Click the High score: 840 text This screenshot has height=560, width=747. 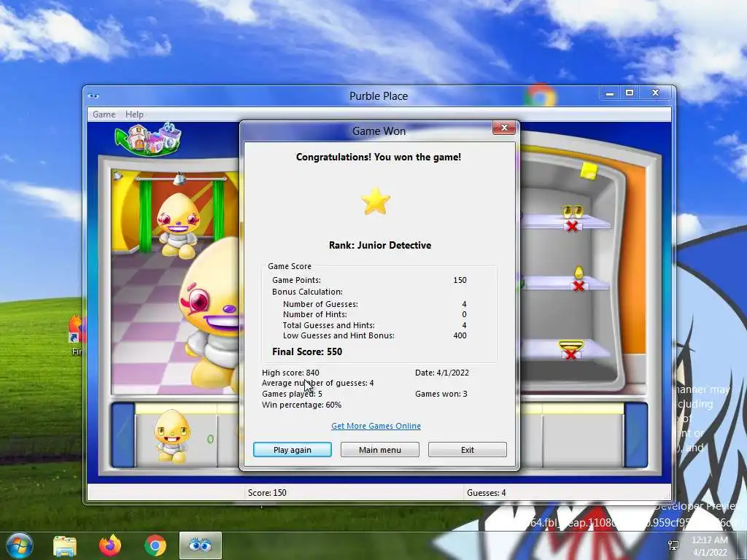coord(290,373)
